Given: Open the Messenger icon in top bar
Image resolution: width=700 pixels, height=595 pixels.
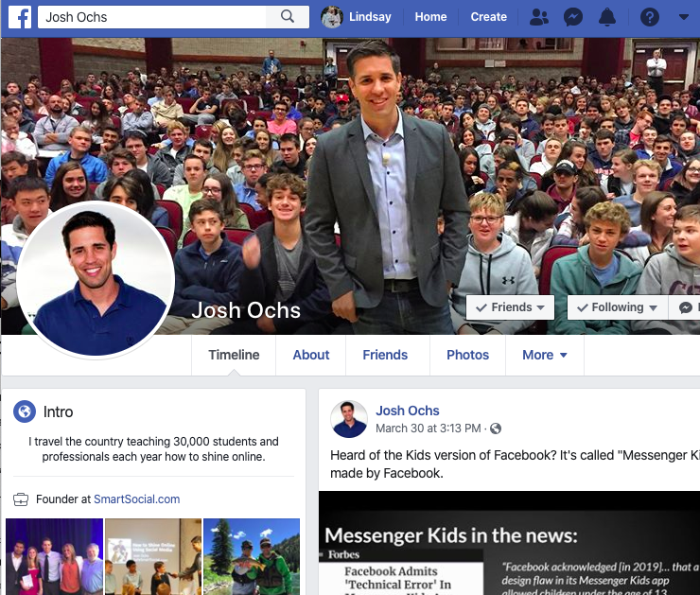Looking at the screenshot, I should tap(572, 17).
